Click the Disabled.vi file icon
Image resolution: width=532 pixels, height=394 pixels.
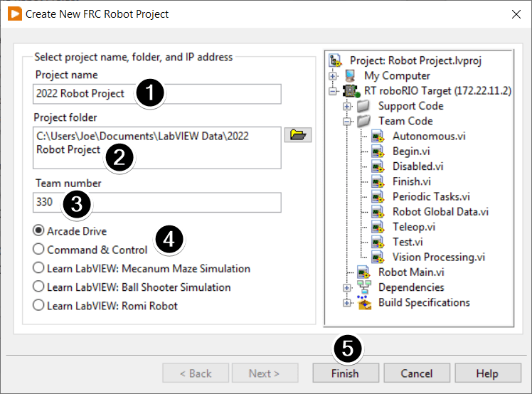click(378, 166)
